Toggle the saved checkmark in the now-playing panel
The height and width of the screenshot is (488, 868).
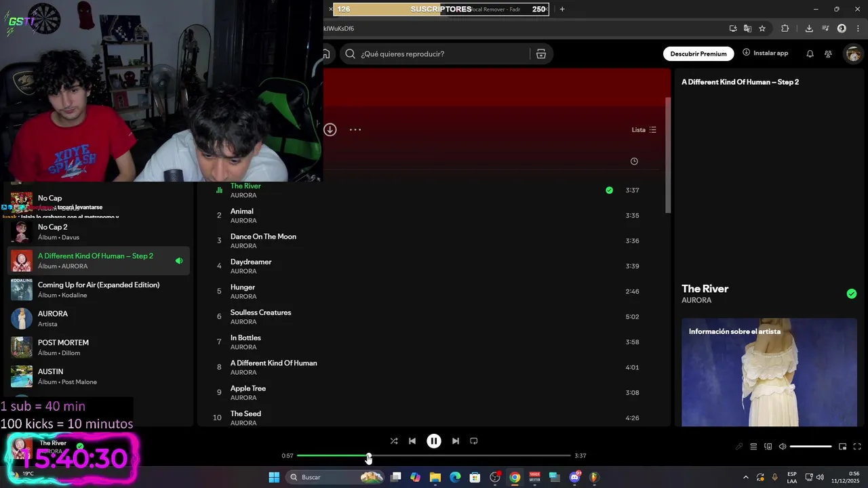click(852, 293)
